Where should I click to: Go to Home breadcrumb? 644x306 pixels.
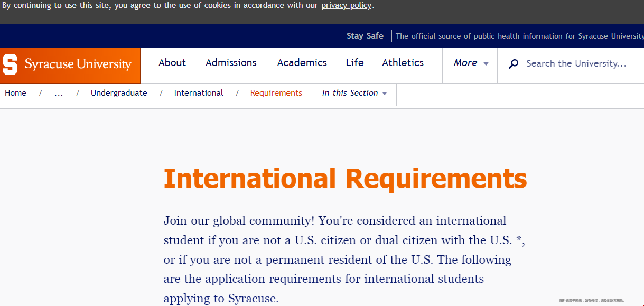(x=16, y=93)
